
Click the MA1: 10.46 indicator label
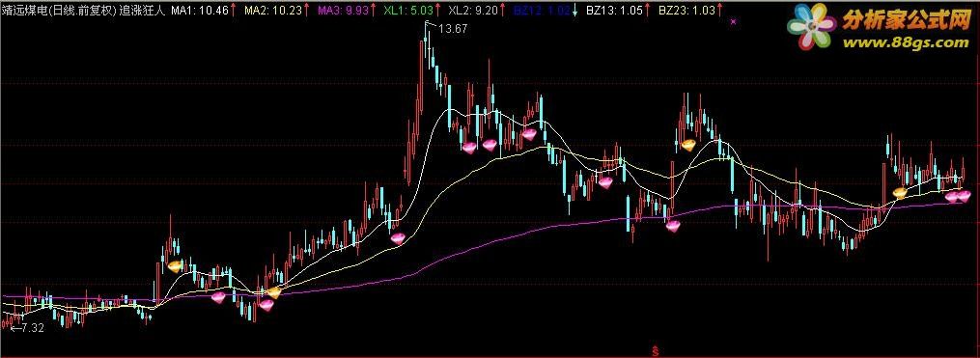200,10
